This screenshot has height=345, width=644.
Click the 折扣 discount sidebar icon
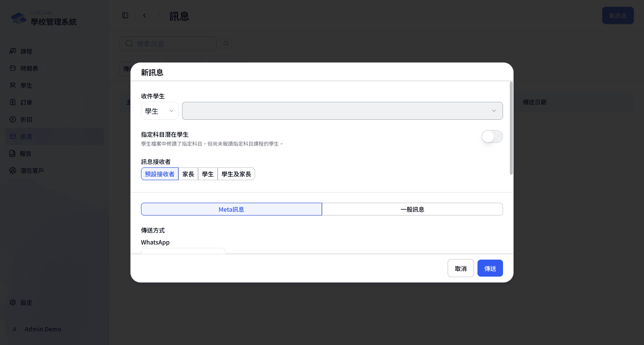click(13, 119)
